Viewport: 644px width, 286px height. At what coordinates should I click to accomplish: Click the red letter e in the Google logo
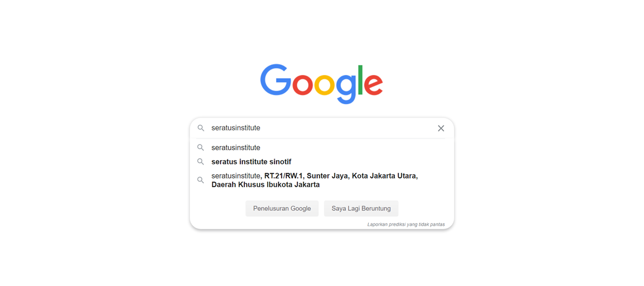[x=373, y=85]
